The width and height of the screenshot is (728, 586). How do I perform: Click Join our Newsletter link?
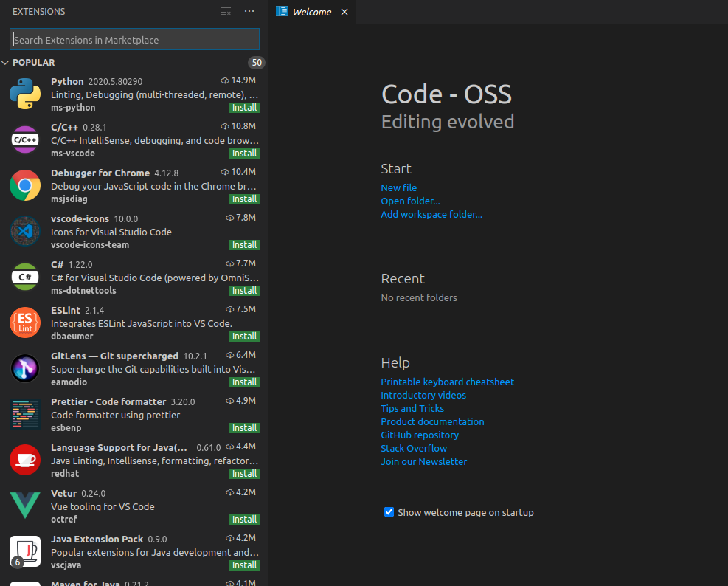point(424,462)
